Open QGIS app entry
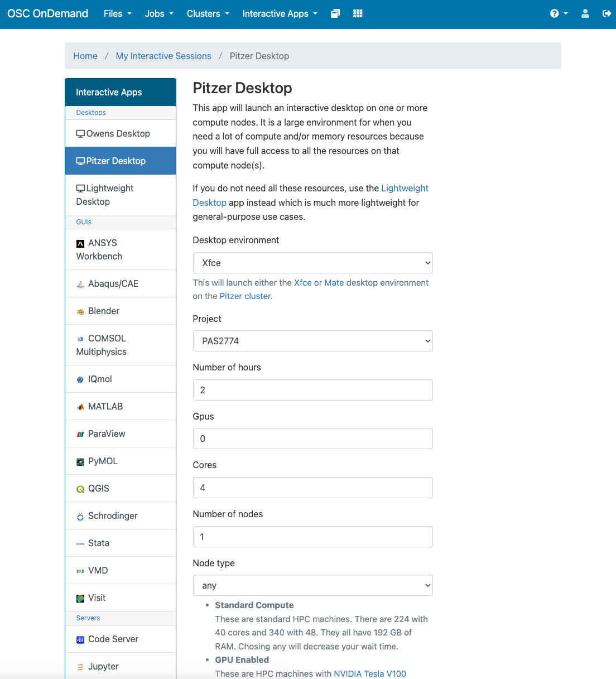616x679 pixels. [x=121, y=488]
